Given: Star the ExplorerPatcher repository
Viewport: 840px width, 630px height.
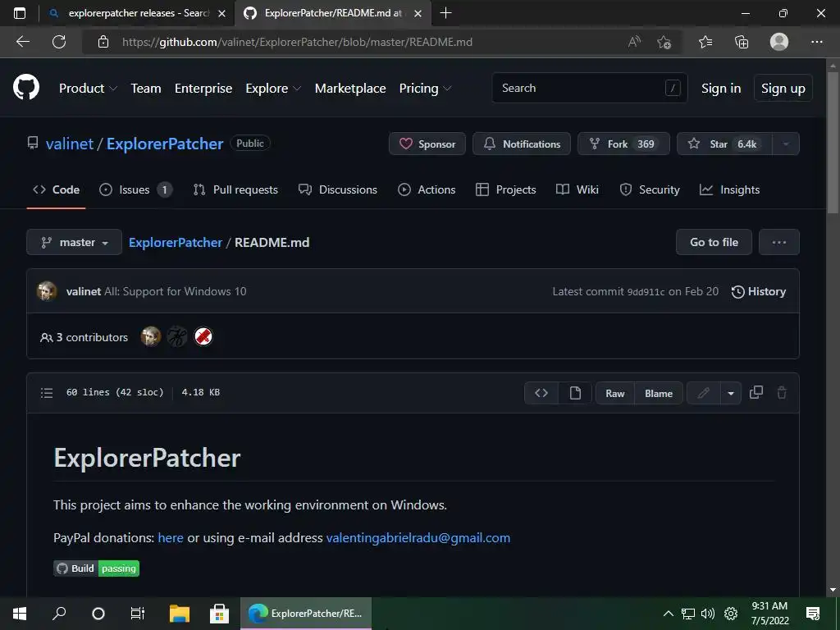Looking at the screenshot, I should coord(724,144).
